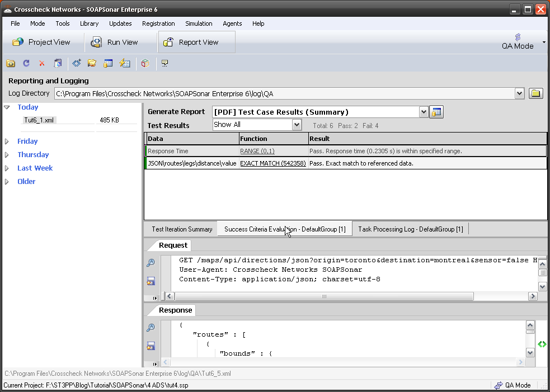Open the Log Directory dropdown
This screenshot has height=392, width=550.
click(x=519, y=93)
